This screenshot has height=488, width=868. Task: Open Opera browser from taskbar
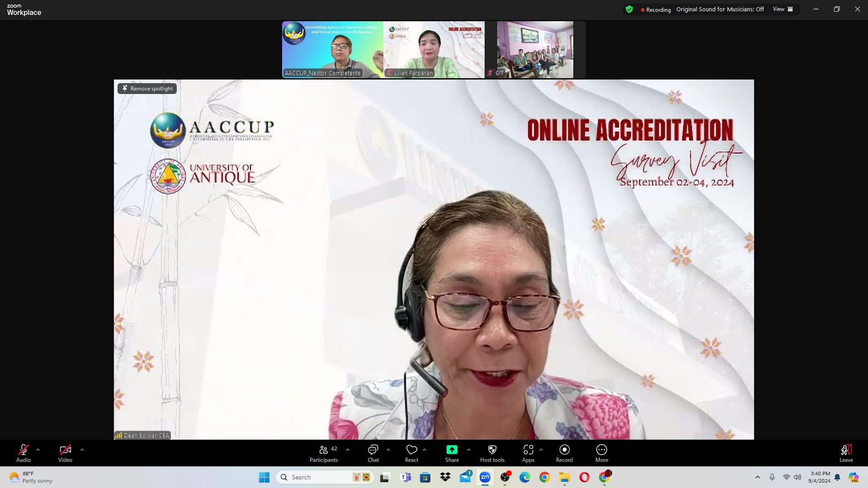click(585, 477)
